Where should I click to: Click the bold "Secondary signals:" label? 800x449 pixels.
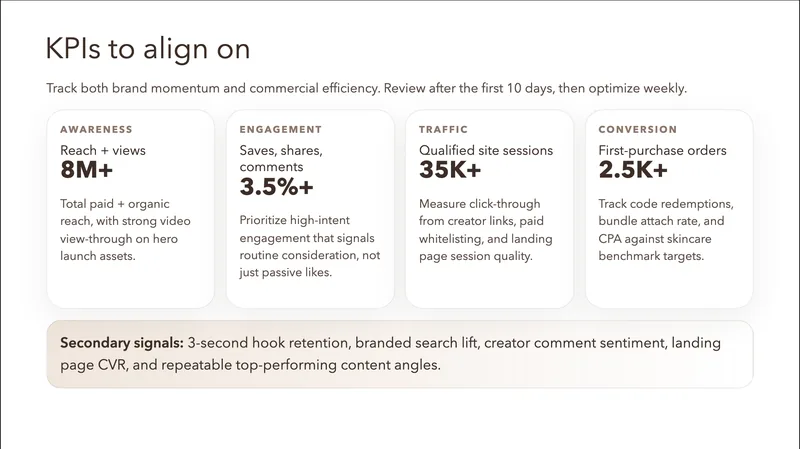tap(122, 343)
